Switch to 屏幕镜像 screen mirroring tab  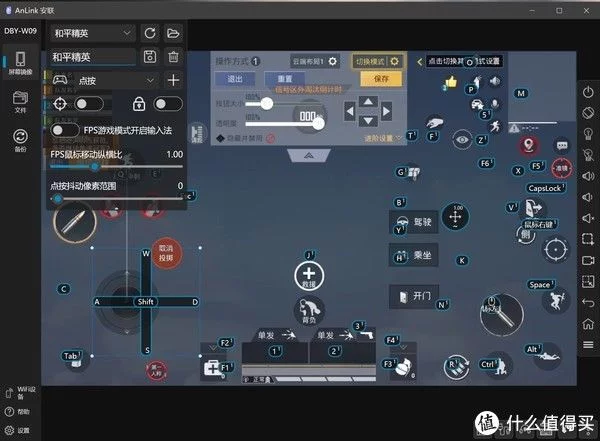click(20, 63)
